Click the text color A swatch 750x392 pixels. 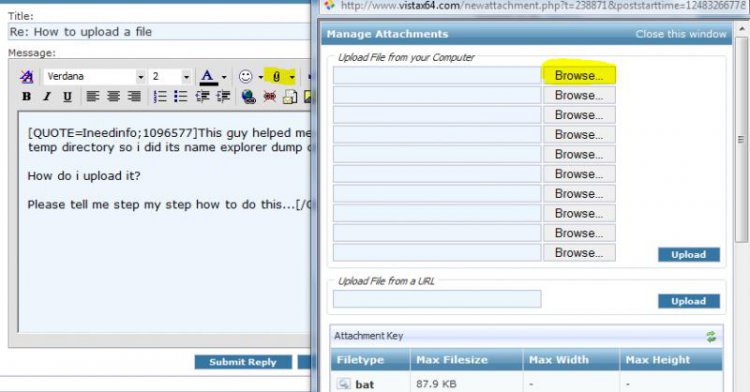(208, 76)
